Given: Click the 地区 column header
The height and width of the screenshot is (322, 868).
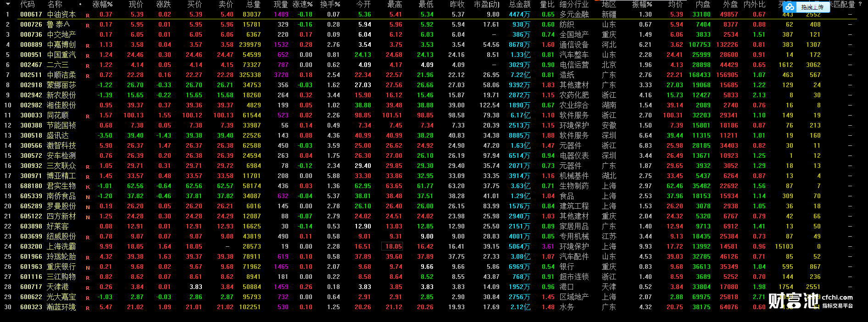Looking at the screenshot, I should (609, 4).
